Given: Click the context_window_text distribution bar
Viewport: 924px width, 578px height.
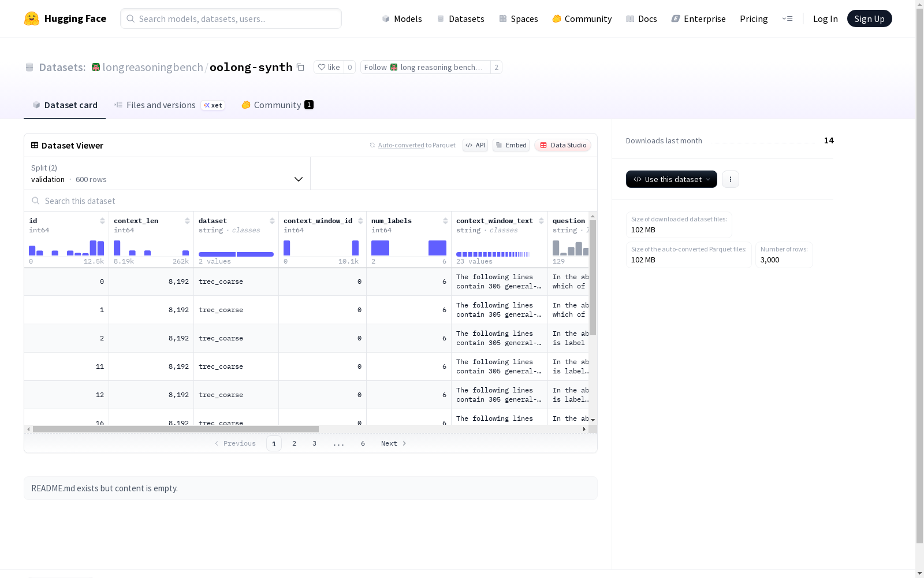Looking at the screenshot, I should 493,254.
